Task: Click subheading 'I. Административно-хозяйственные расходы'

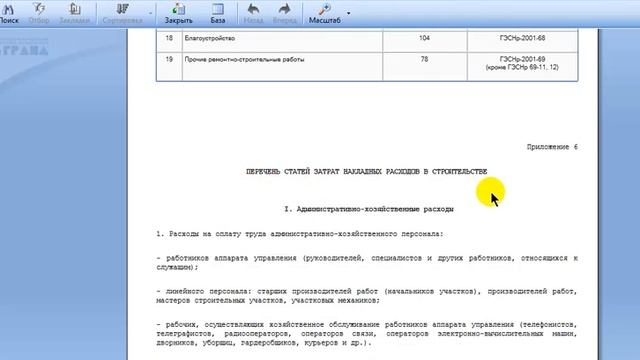Action: 369,209
